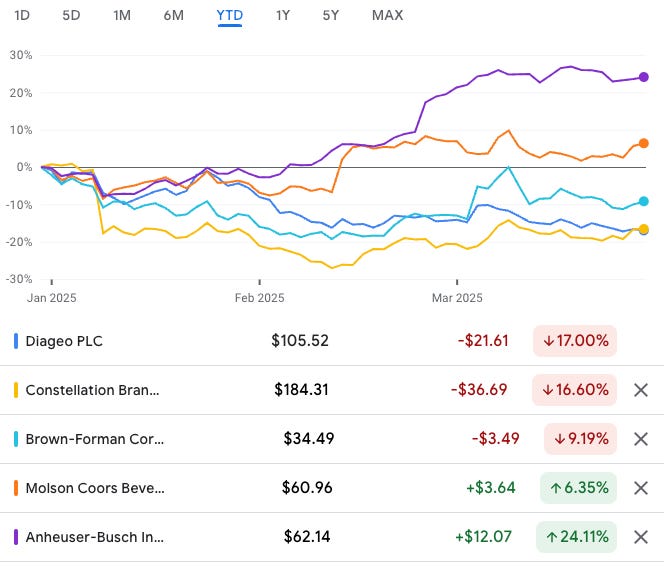Screen dimensions: 664x572
Task: Select the 1D time range tab
Action: point(22,16)
